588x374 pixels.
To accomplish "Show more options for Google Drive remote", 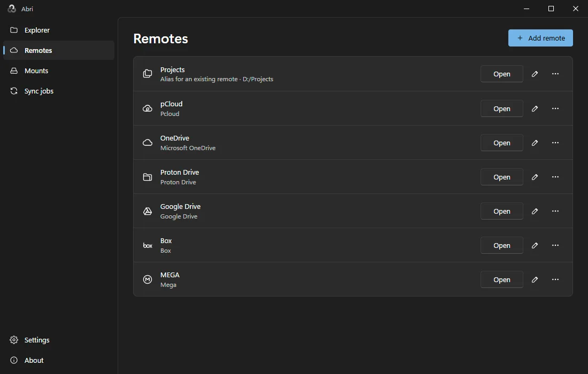I will (x=555, y=211).
